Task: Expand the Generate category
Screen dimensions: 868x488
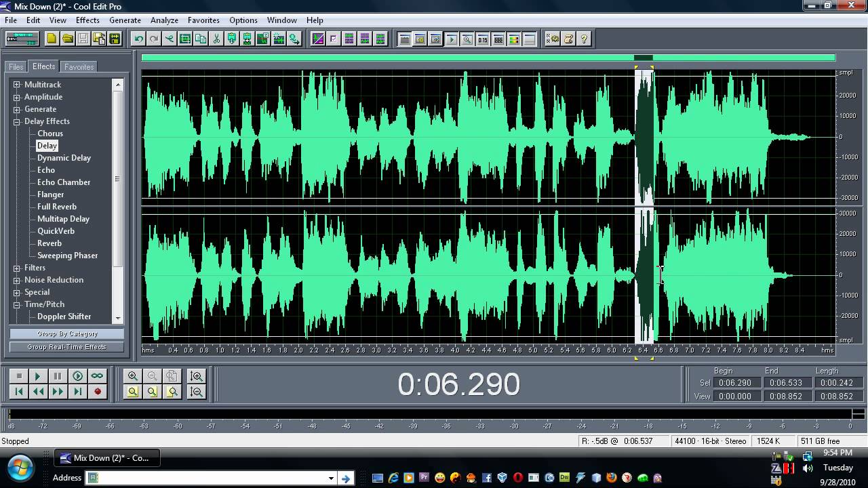Action: click(17, 109)
